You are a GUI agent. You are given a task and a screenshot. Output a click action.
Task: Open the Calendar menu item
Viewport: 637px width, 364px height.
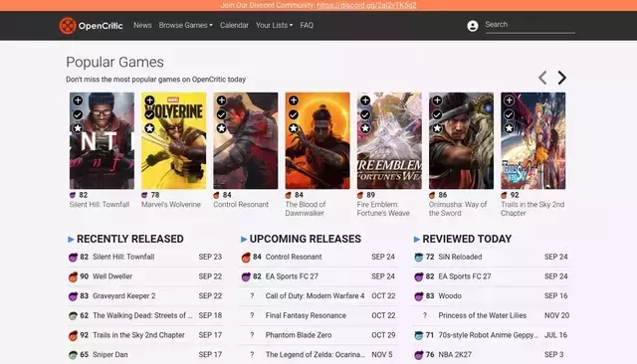click(234, 25)
